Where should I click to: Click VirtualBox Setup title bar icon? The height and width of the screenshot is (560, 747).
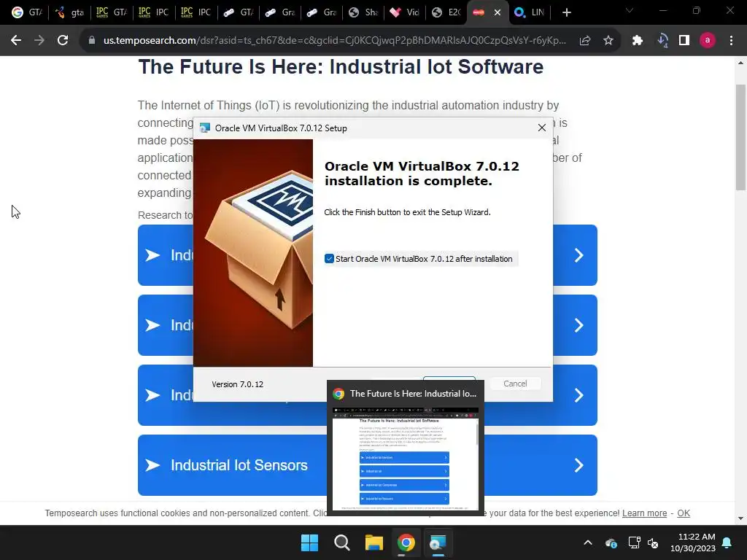(205, 128)
